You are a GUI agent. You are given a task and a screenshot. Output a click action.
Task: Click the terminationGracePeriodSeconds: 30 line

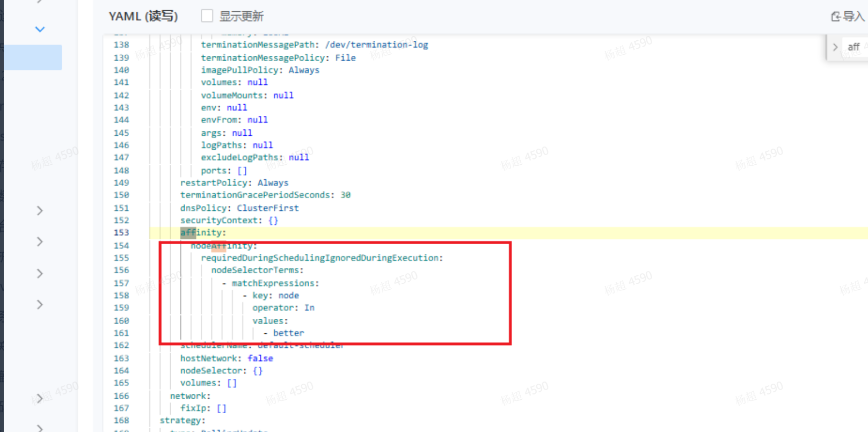click(x=265, y=195)
